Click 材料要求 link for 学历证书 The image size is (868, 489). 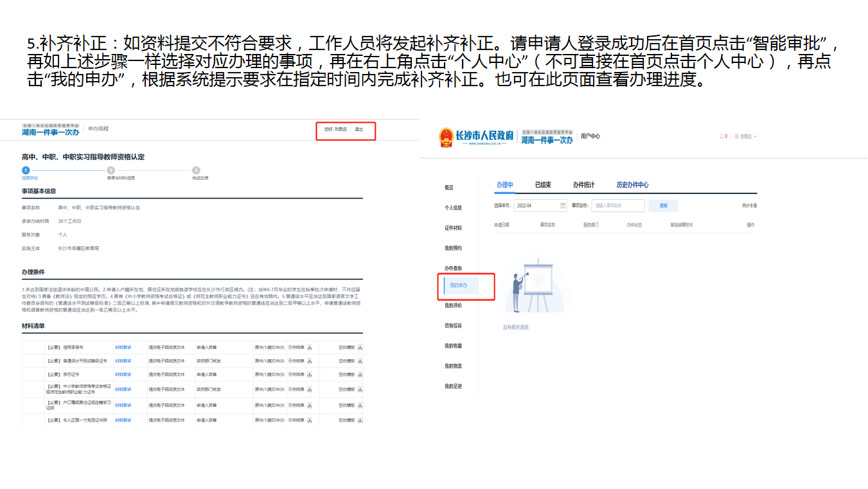point(123,374)
